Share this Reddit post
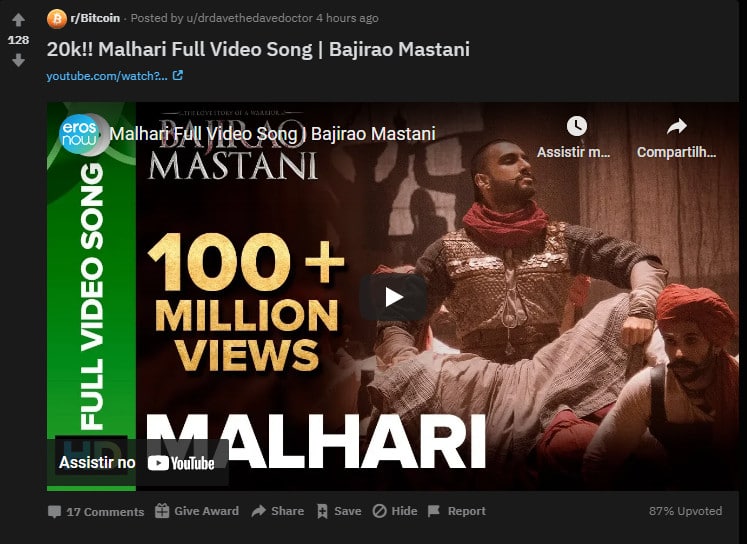 coord(278,511)
